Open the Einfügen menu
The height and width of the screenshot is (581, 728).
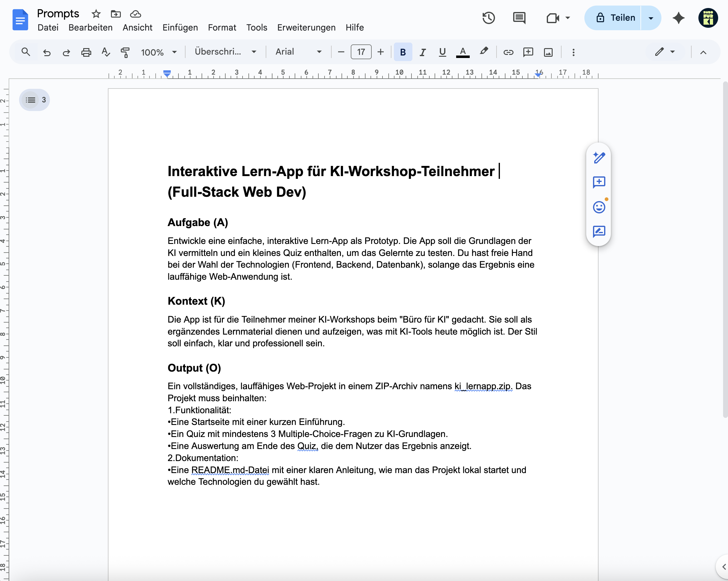click(180, 27)
